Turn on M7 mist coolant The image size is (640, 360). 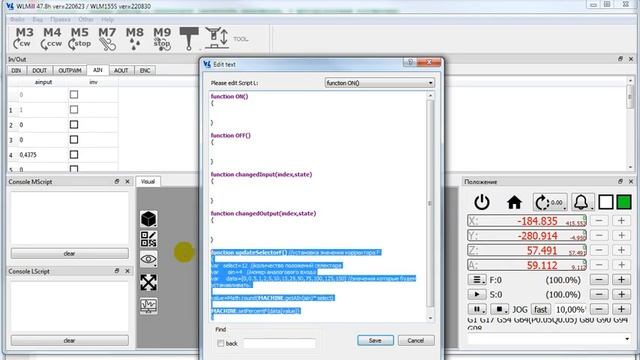point(107,38)
